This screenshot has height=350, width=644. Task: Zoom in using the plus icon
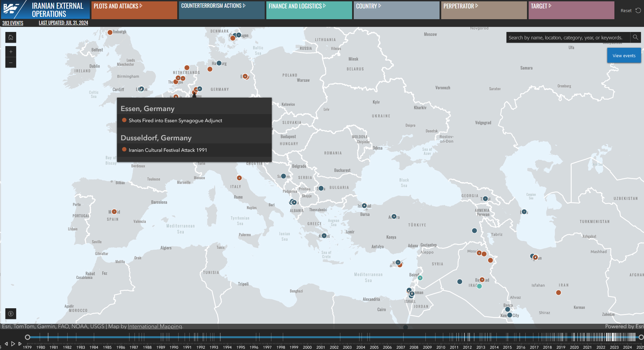click(11, 51)
